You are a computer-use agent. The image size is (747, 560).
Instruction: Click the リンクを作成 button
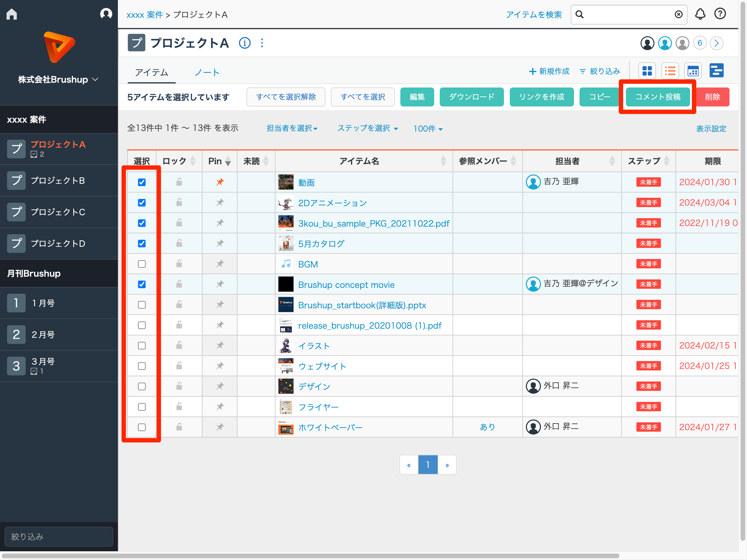click(541, 97)
